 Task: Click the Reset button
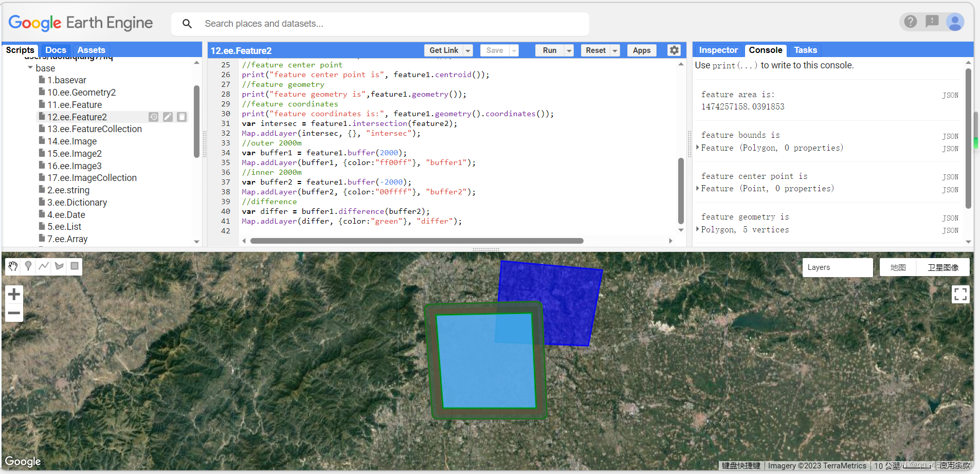(x=595, y=50)
